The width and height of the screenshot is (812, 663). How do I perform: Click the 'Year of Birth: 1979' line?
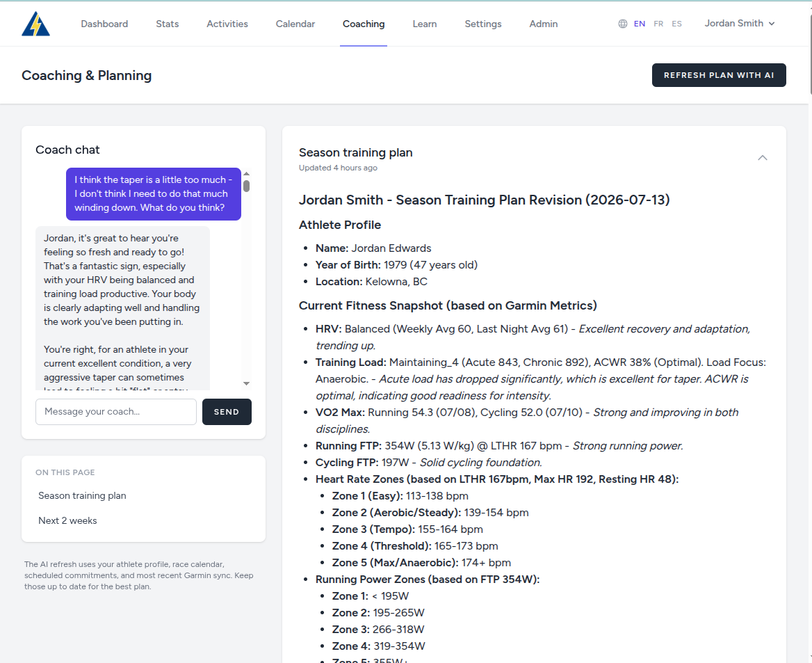(x=396, y=265)
